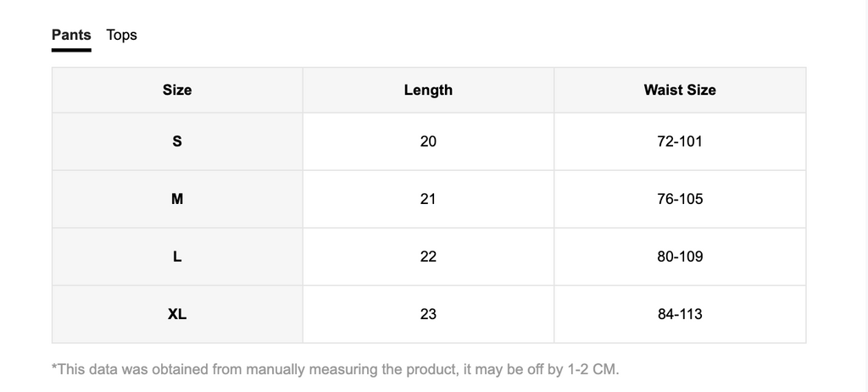
Task: Click waist size value 84-113
Action: click(x=680, y=314)
